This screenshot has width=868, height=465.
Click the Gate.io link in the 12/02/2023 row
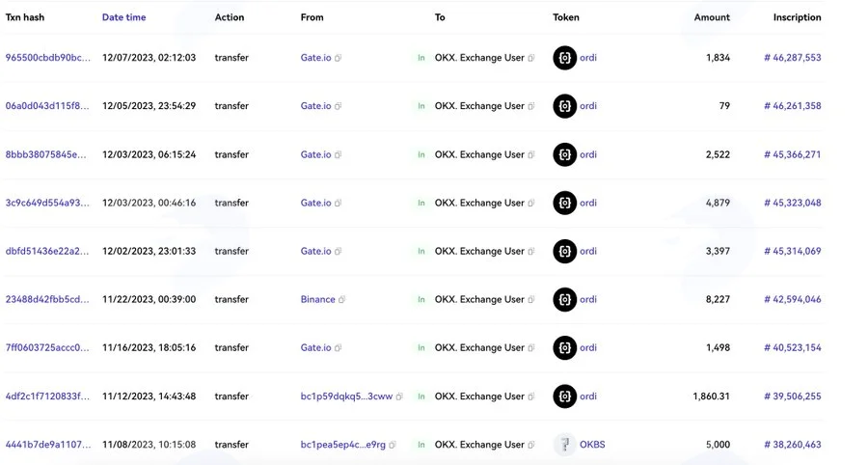[x=316, y=252]
